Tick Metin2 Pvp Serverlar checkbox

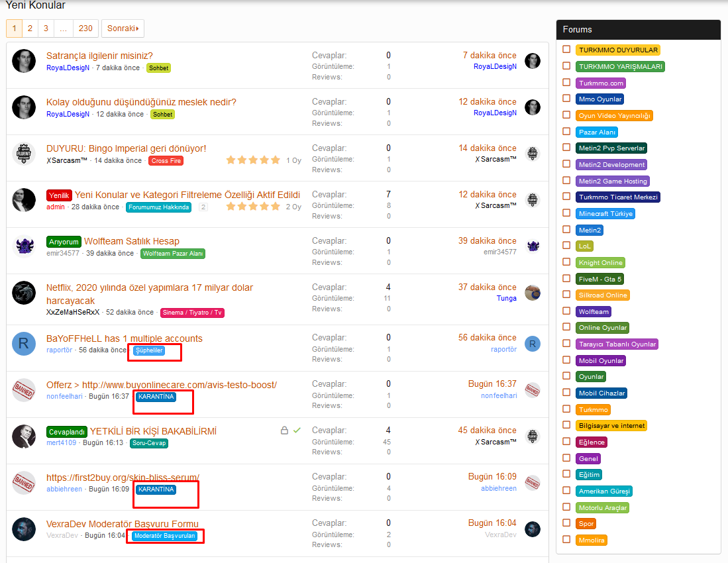[x=566, y=148]
